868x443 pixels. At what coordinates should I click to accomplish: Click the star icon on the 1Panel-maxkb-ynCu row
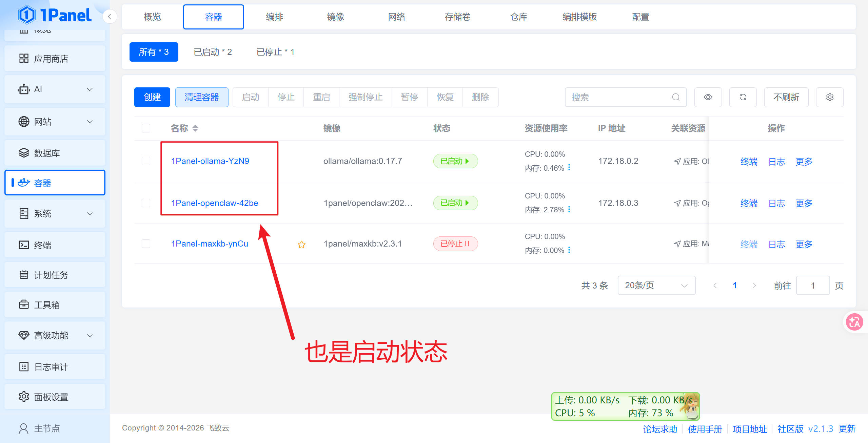(301, 244)
